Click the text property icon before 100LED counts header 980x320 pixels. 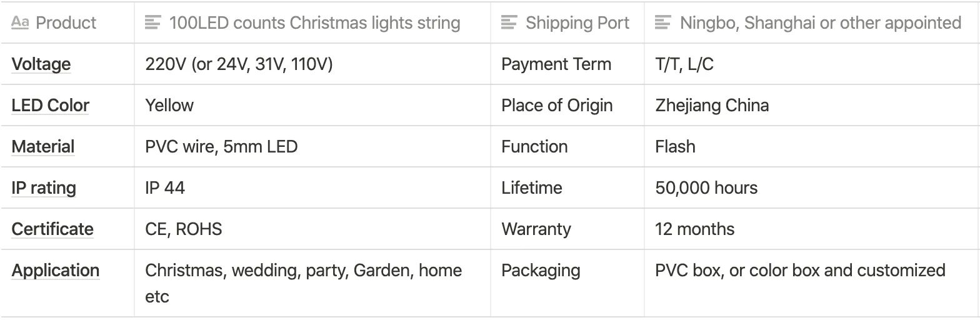point(152,23)
